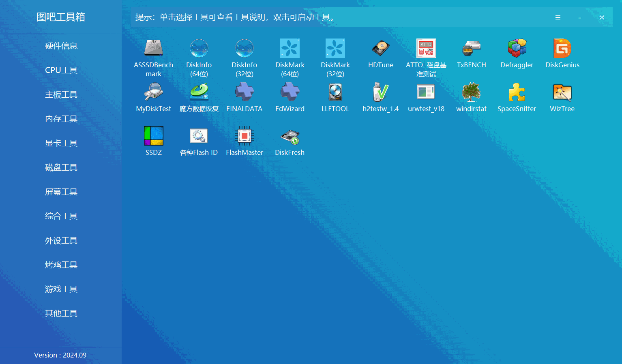Viewport: 622px width, 364px height.
Task: Select the DiskInfo (64位) icon
Action: pos(199,48)
